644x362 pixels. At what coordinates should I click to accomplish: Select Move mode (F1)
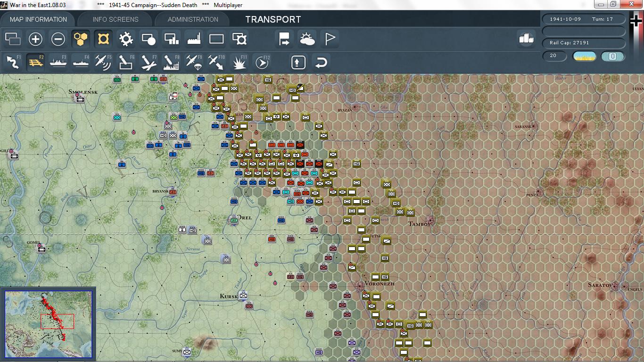tap(13, 62)
